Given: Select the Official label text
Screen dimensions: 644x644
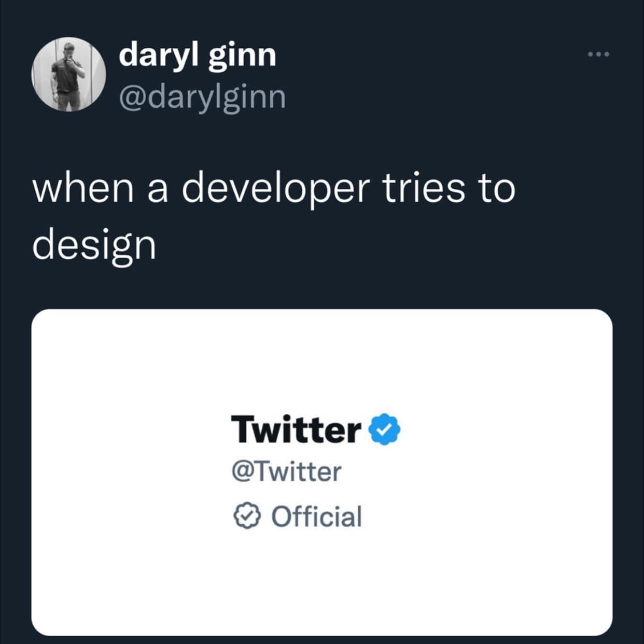Looking at the screenshot, I should coord(316,516).
